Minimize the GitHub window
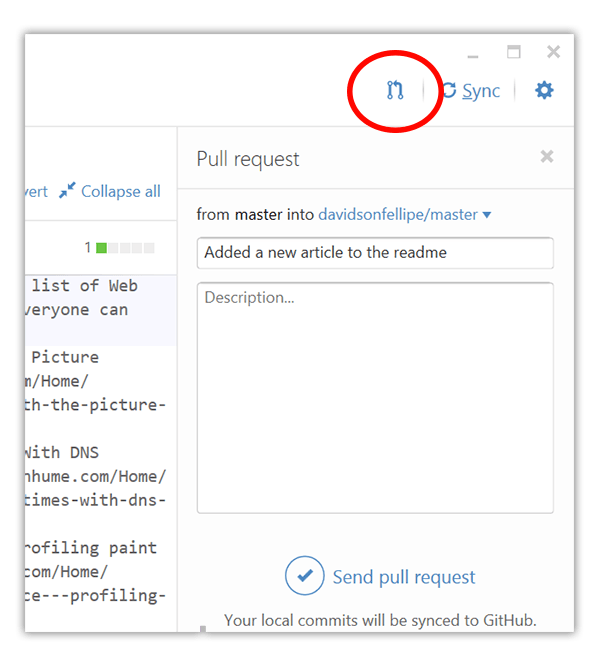The width and height of the screenshot is (600, 662). point(473,56)
